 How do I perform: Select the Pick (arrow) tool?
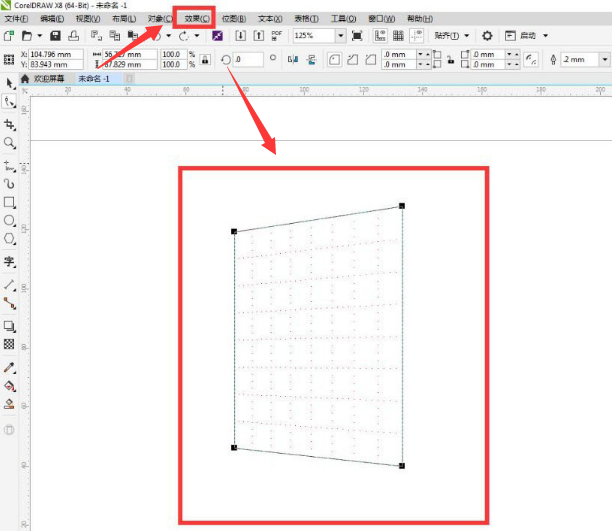[9, 84]
